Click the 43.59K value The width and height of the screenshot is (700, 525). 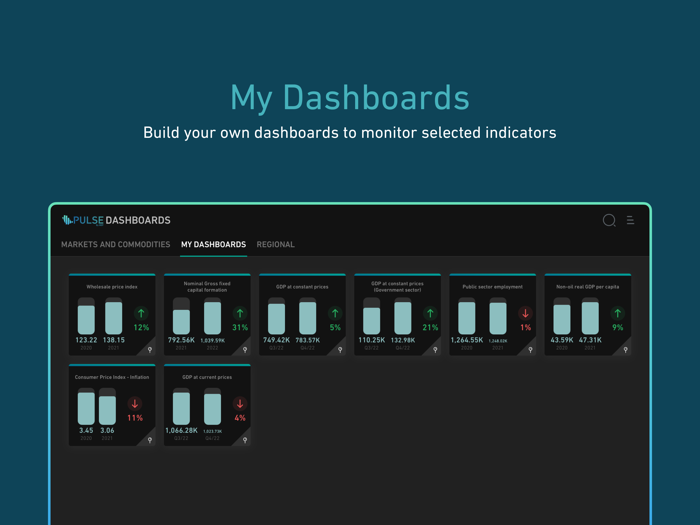point(562,340)
